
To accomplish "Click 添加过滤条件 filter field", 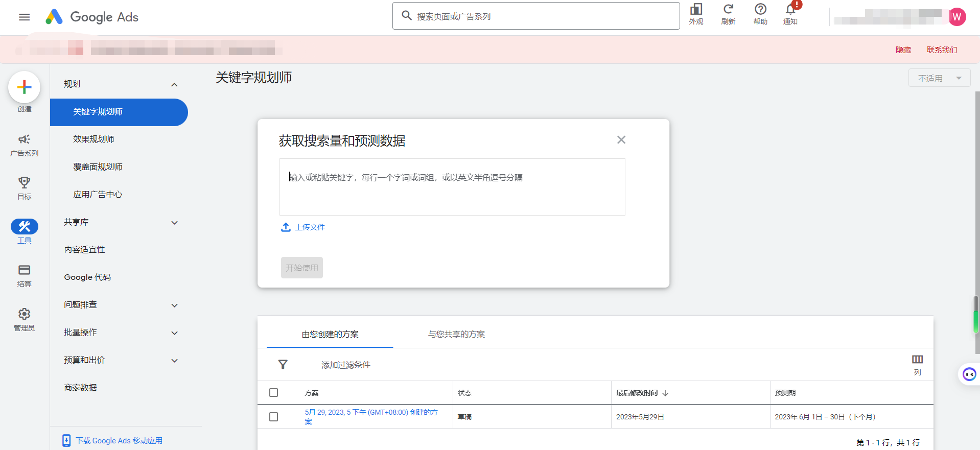I will 346,365.
